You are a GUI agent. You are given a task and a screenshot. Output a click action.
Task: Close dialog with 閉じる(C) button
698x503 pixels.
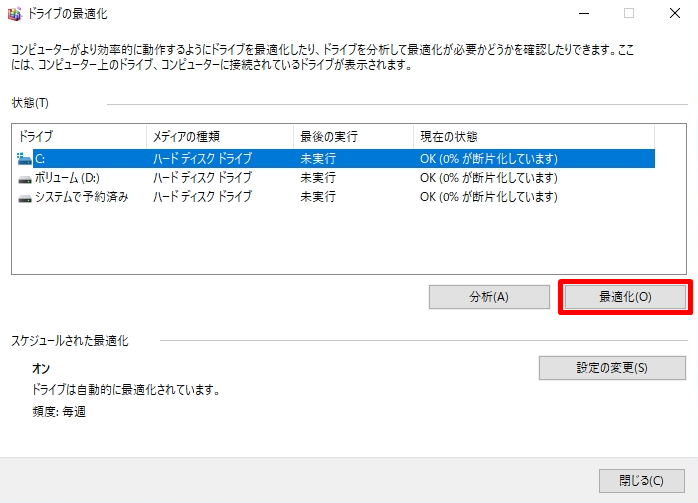641,481
